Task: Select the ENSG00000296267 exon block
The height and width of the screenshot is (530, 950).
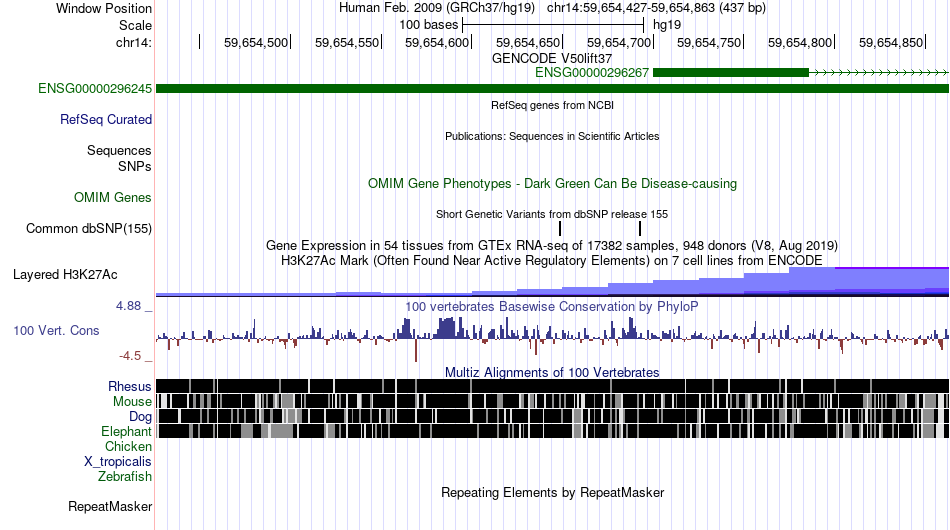Action: pos(731,73)
